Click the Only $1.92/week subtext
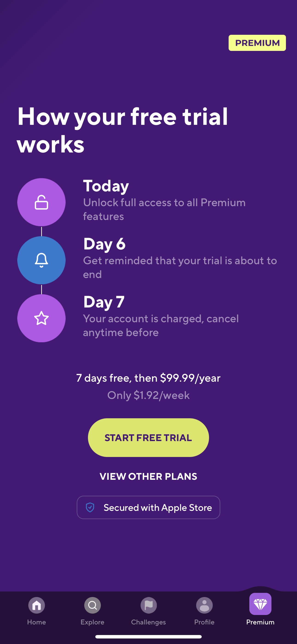 pos(148,395)
